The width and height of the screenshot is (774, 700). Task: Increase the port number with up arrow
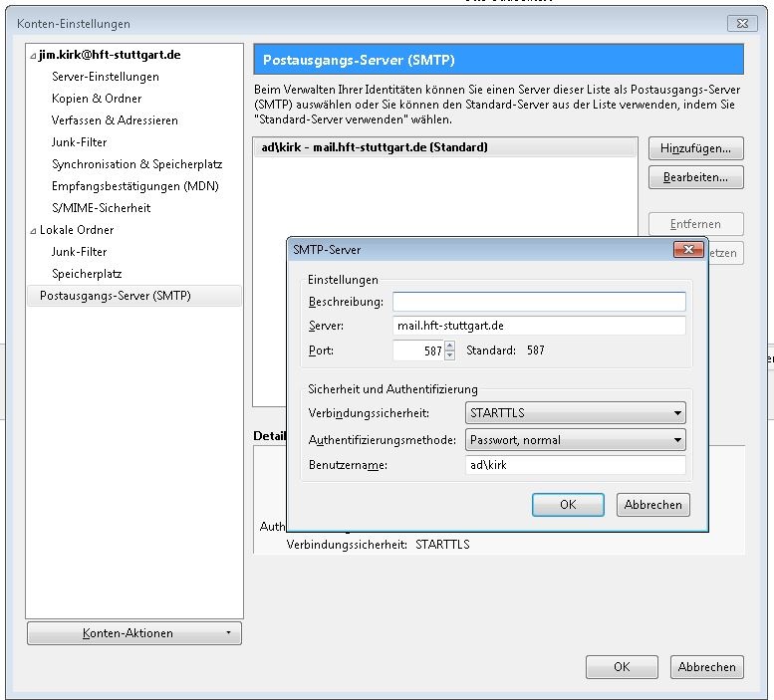click(449, 346)
